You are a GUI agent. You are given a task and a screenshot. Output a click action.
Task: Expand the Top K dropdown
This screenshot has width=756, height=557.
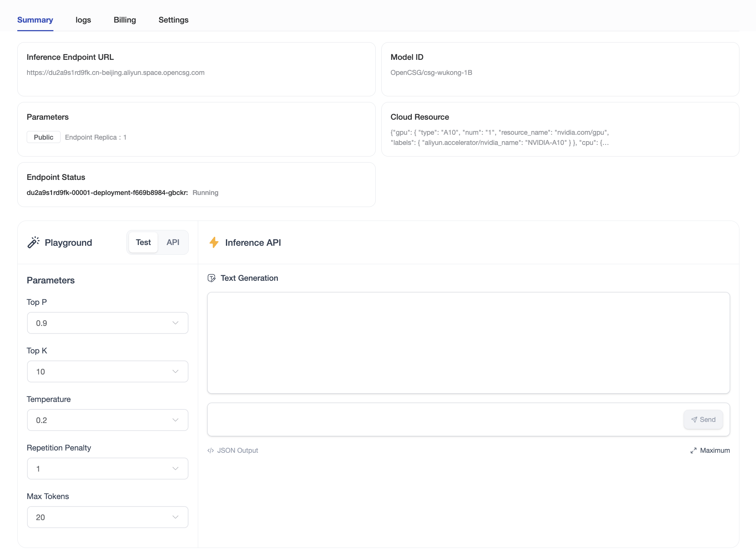pyautogui.click(x=108, y=371)
